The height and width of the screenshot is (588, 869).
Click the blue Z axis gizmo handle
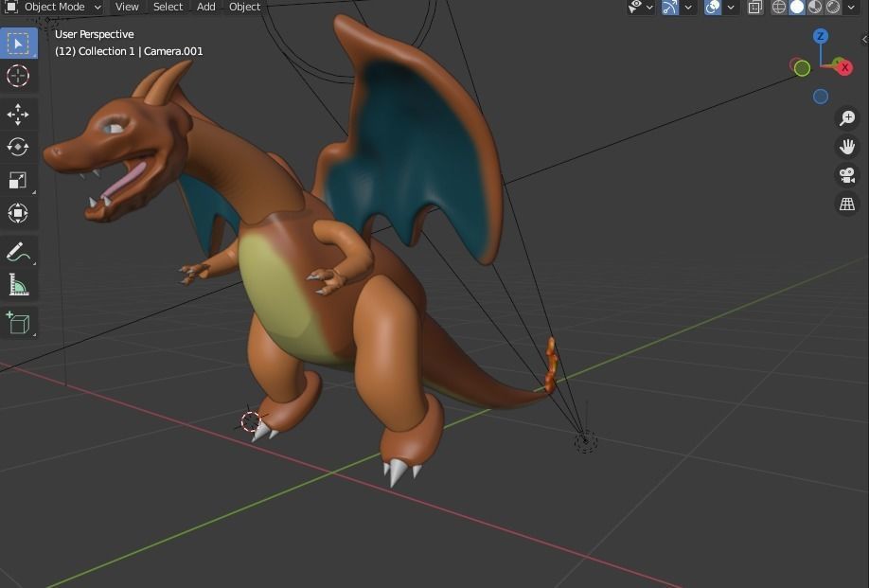[821, 37]
